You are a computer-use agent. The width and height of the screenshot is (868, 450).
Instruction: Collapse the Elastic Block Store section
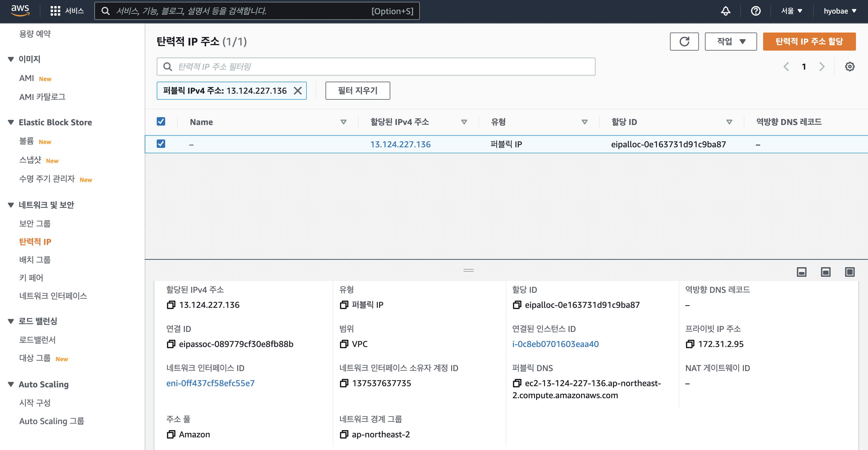pos(11,122)
